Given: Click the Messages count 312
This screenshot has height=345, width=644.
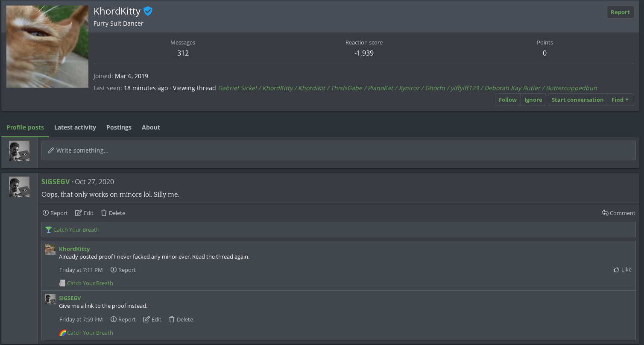Looking at the screenshot, I should [183, 53].
